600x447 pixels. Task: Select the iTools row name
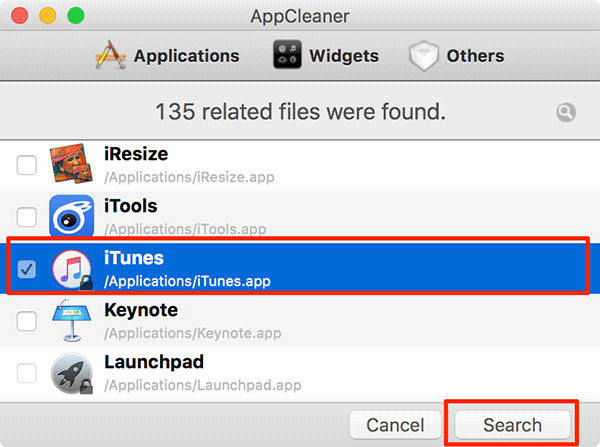point(131,206)
